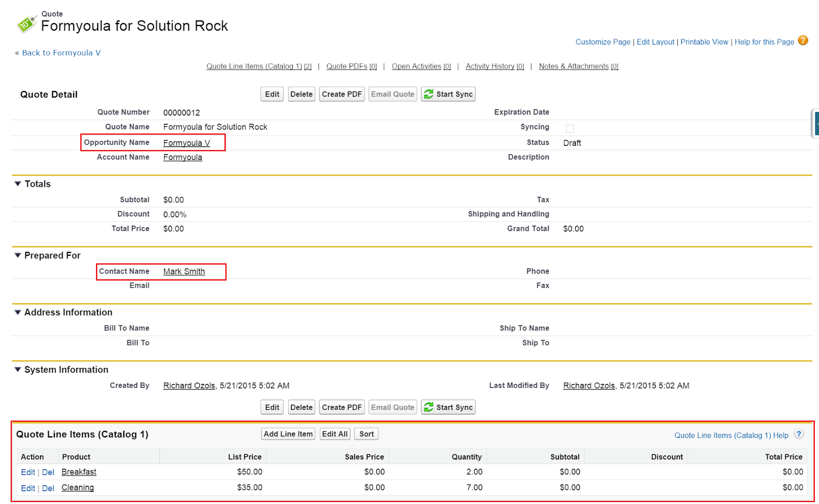Jump to Activity History related list
Image resolution: width=819 pixels, height=504 pixels.
[x=495, y=67]
